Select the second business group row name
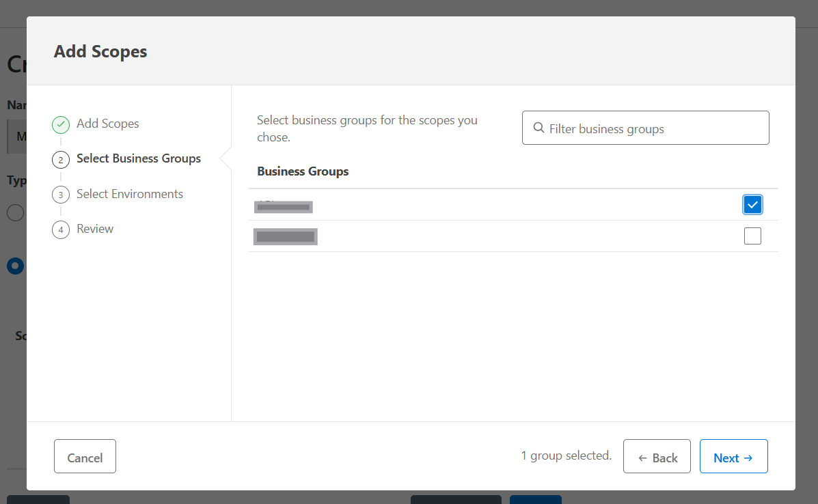This screenshot has width=818, height=504. coord(285,237)
